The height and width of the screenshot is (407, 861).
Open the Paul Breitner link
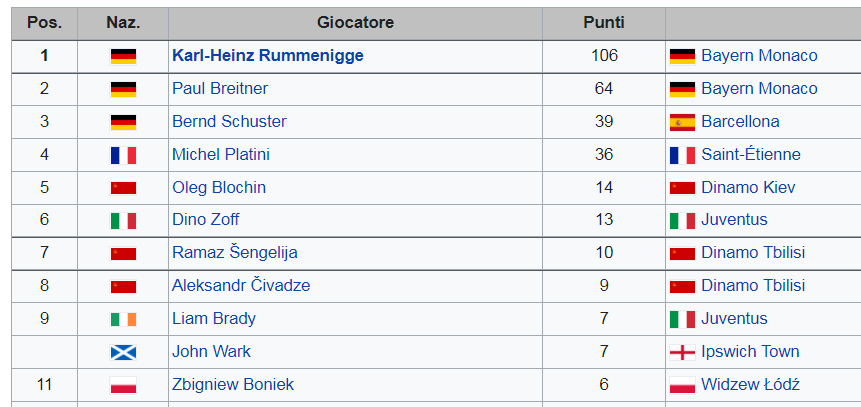pyautogui.click(x=220, y=88)
